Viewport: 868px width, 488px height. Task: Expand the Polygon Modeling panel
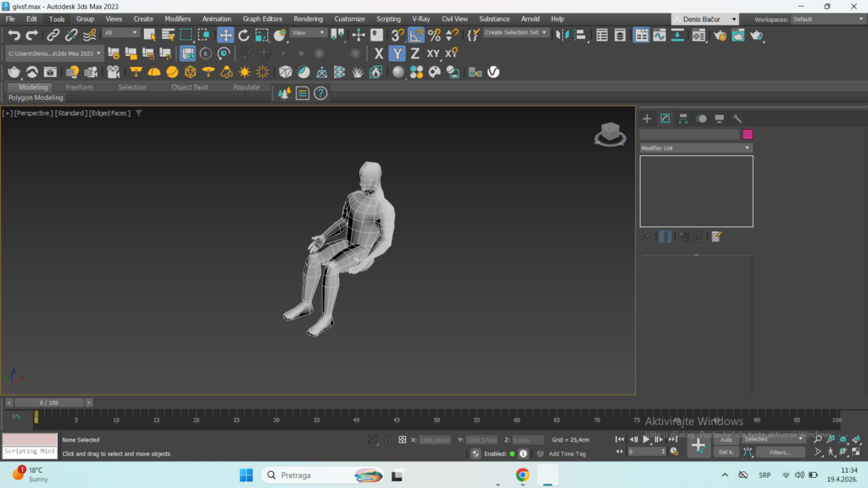point(36,97)
